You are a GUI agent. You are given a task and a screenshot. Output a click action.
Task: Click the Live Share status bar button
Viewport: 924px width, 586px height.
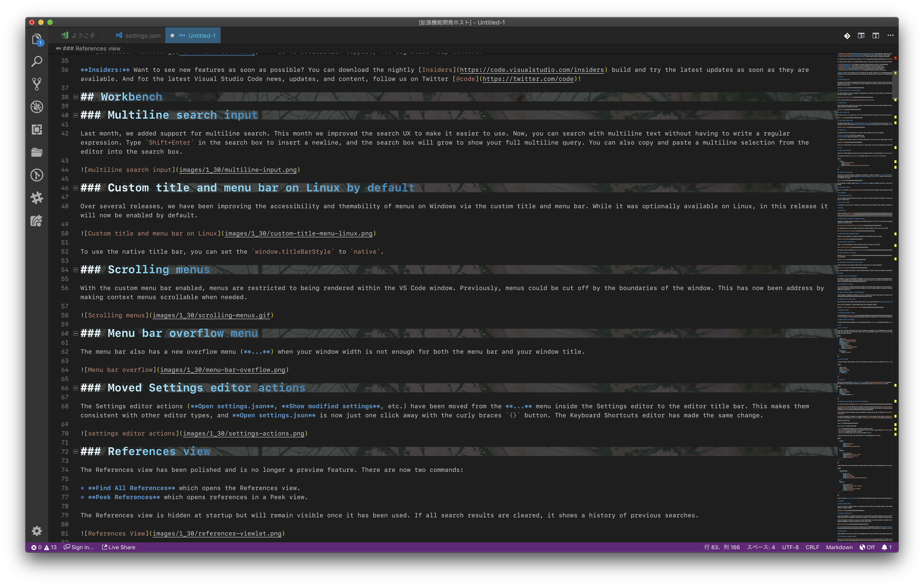[x=119, y=547]
